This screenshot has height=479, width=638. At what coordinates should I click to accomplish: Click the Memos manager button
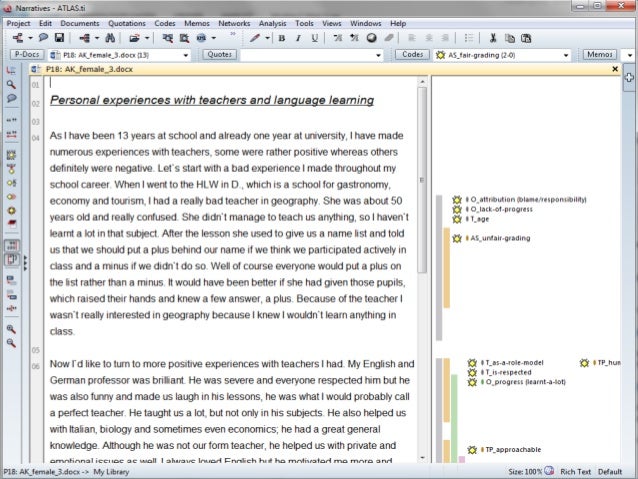click(x=600, y=55)
